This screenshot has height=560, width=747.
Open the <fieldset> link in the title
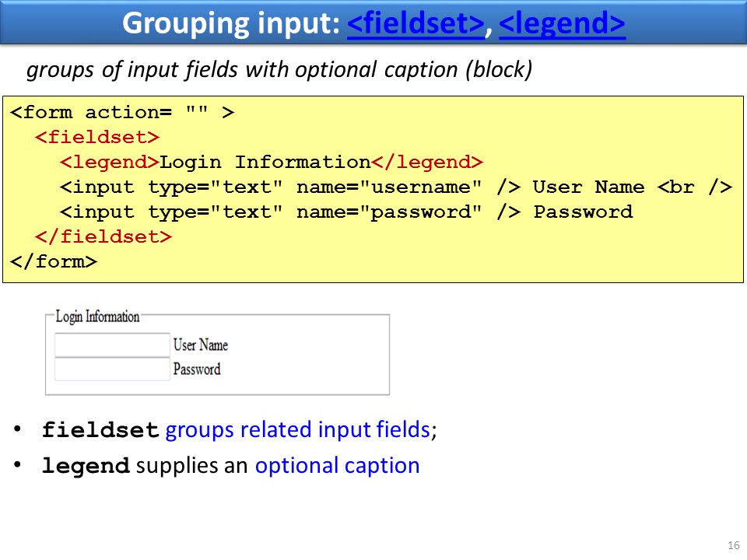click(x=416, y=23)
